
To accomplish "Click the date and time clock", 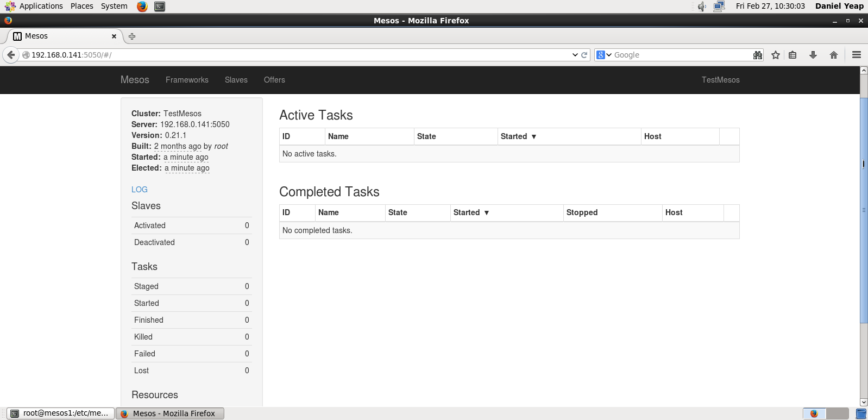I will 770,6.
